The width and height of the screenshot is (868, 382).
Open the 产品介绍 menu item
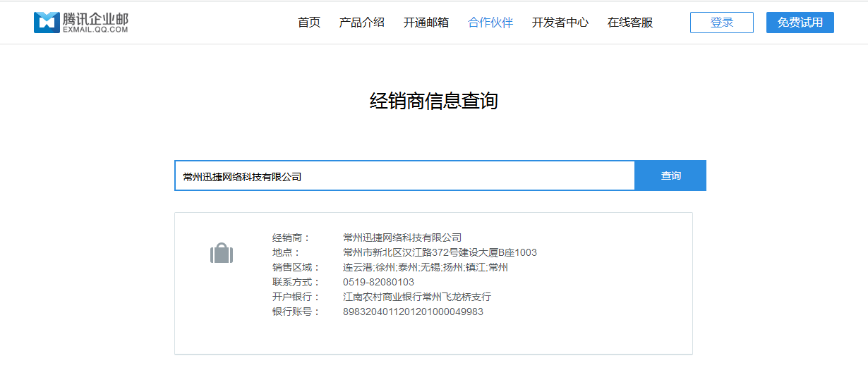coord(362,23)
